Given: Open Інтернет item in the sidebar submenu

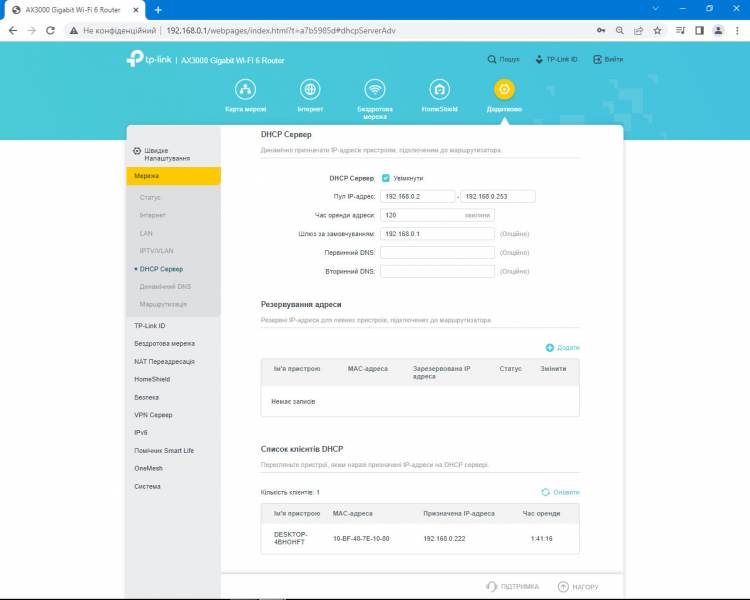Looking at the screenshot, I should (153, 215).
